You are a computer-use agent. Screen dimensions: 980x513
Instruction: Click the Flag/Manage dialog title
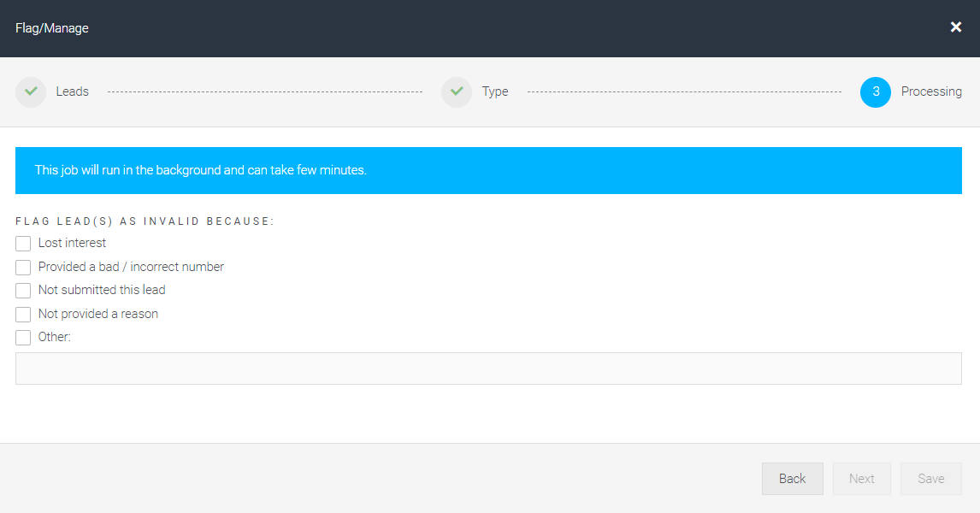(52, 28)
